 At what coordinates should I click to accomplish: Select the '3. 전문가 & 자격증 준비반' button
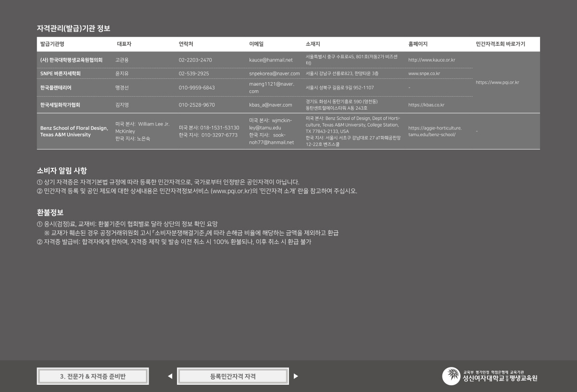(x=93, y=376)
